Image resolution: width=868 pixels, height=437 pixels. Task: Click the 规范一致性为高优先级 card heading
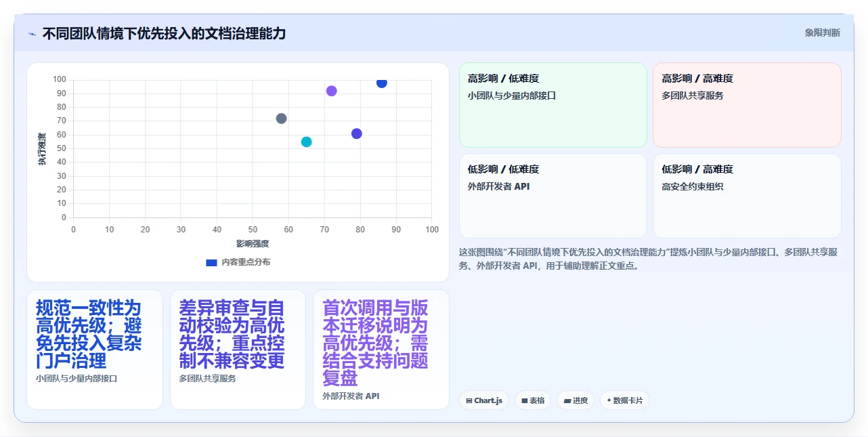[89, 334]
